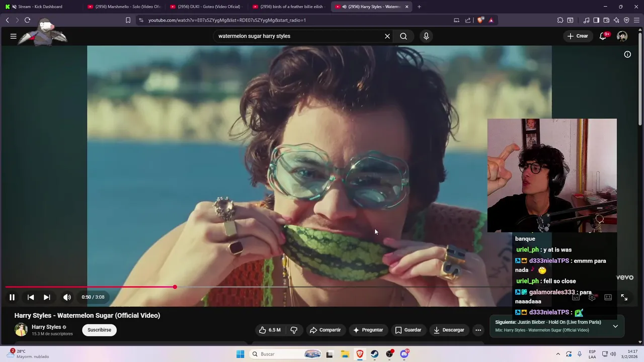Open Steam from taskbar
Viewport: 644px width, 362px height.
[x=375, y=354]
